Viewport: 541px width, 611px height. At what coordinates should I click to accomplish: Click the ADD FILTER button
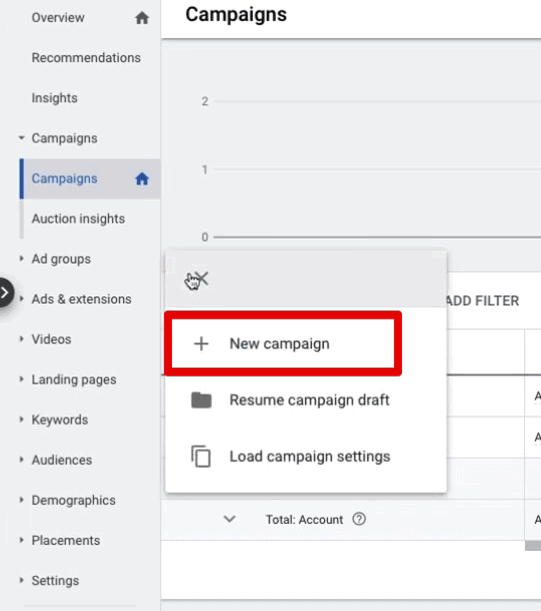tap(483, 301)
